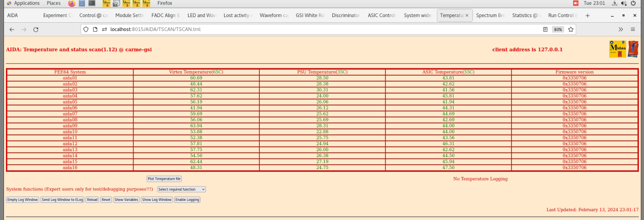
Task: Expand the overflow toolbar chevron
Action: pos(621,29)
